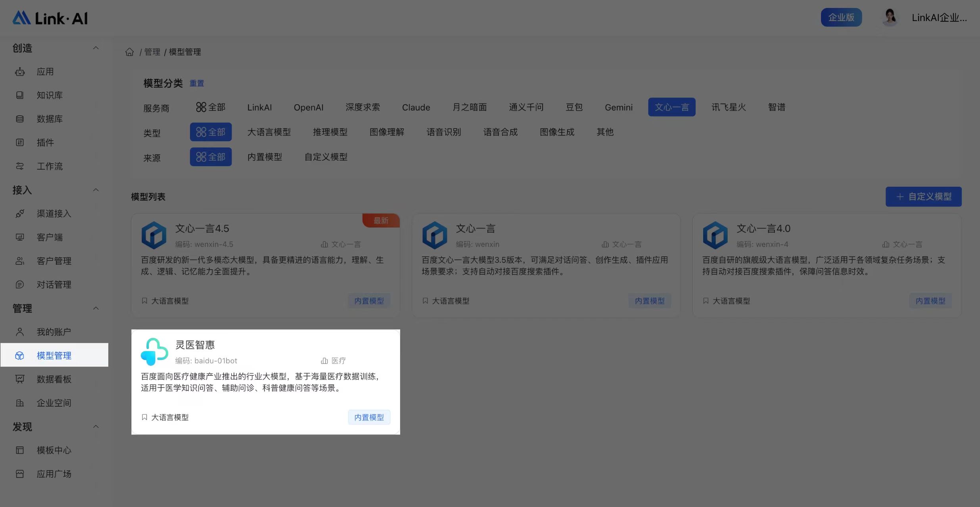Click the 文心一言4.5 model logo
This screenshot has height=507, width=980.
[154, 235]
